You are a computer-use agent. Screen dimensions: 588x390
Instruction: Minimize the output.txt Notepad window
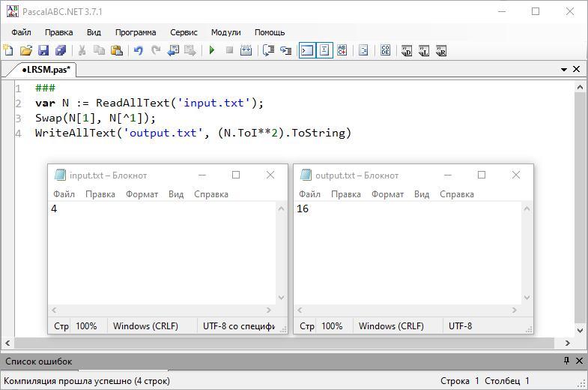click(x=448, y=175)
